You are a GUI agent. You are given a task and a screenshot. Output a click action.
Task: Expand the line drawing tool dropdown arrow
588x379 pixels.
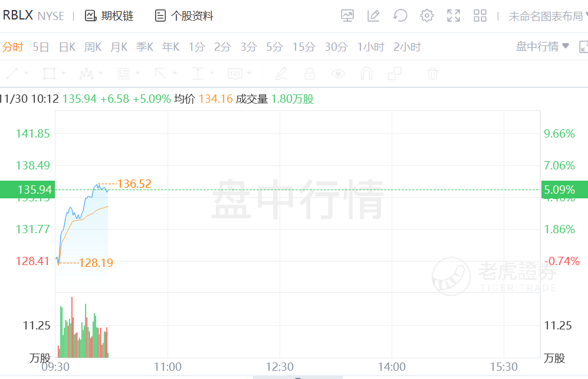click(x=27, y=73)
